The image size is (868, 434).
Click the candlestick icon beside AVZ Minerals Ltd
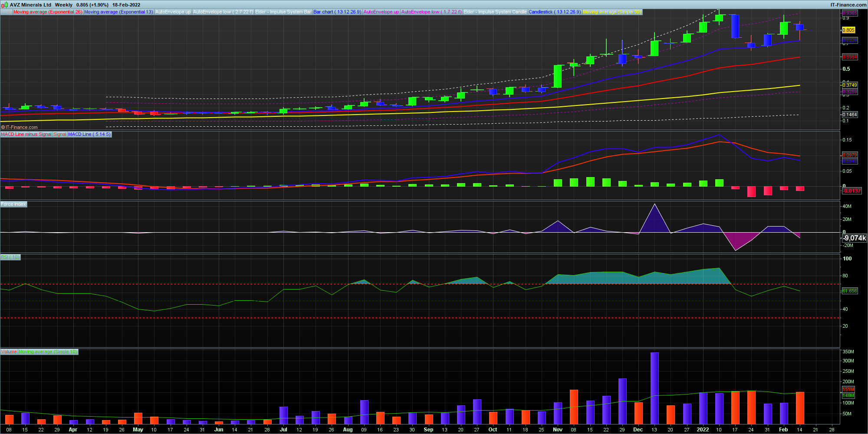tap(5, 5)
